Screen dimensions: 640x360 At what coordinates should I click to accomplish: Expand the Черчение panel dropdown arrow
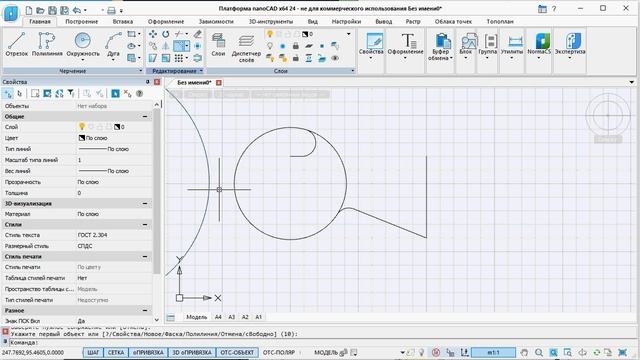140,71
